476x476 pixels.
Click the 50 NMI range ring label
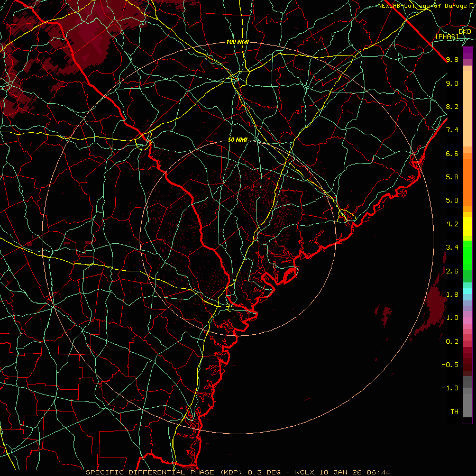point(237,140)
